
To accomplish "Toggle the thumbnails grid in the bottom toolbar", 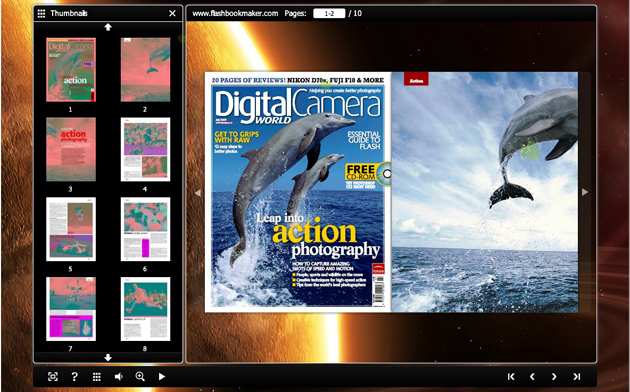I will 96,376.
